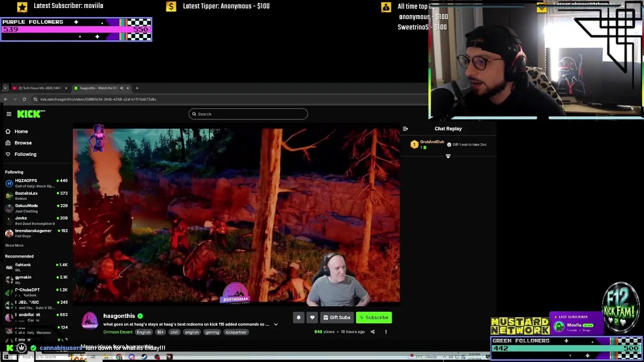Mute the haagonthis tab audio icon
Image resolution: width=644 pixels, height=362 pixels.
pyautogui.click(x=121, y=88)
